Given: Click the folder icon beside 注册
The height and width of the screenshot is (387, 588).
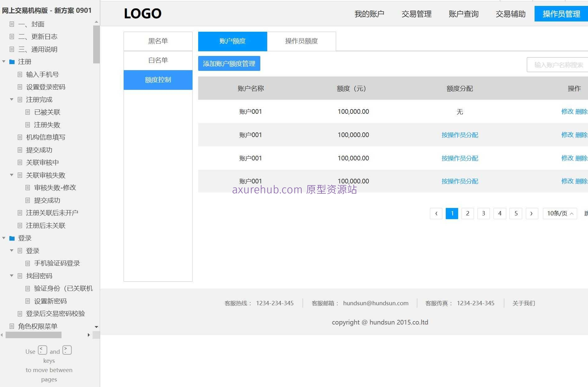Looking at the screenshot, I should [11, 62].
